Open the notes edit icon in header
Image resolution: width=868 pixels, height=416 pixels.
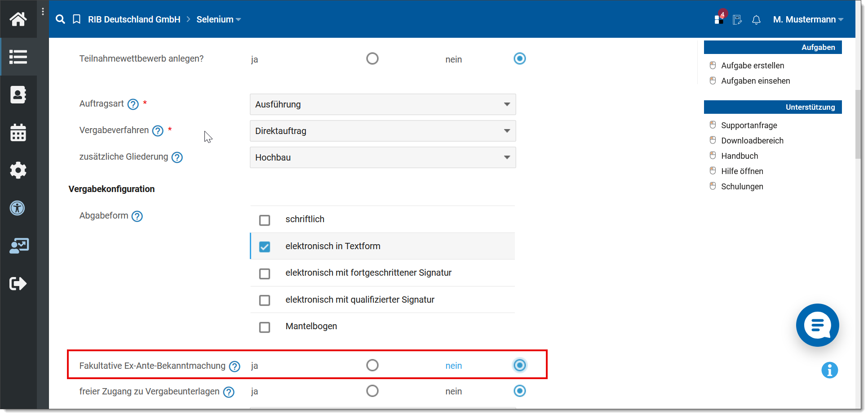coord(737,20)
